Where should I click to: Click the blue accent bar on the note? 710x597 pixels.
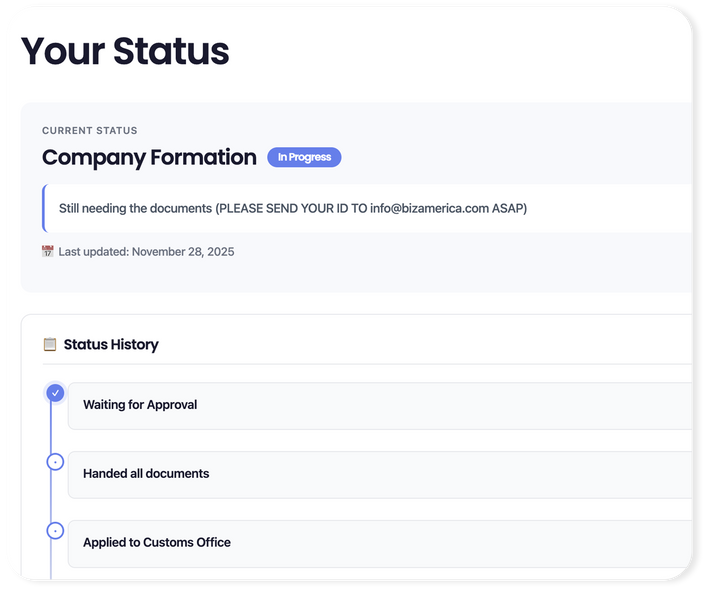point(44,209)
